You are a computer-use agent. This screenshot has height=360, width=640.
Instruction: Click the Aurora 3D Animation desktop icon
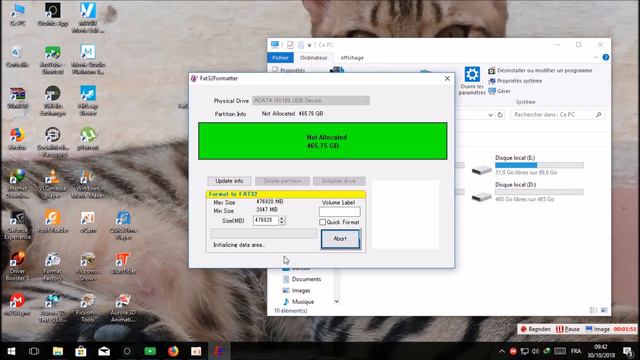coord(123,308)
